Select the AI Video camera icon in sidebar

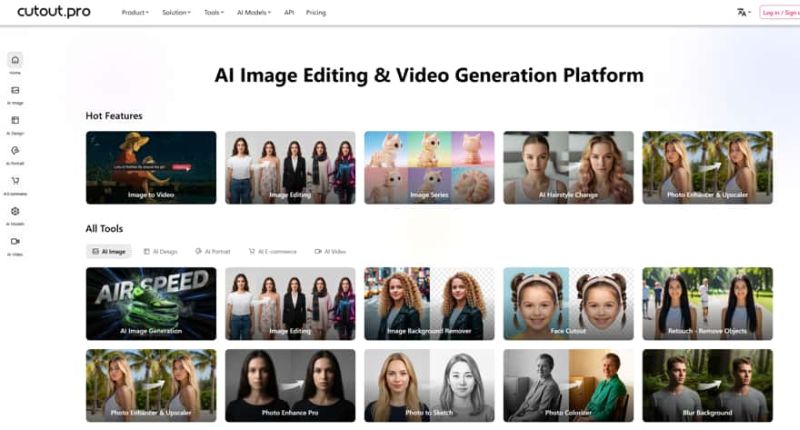15,242
